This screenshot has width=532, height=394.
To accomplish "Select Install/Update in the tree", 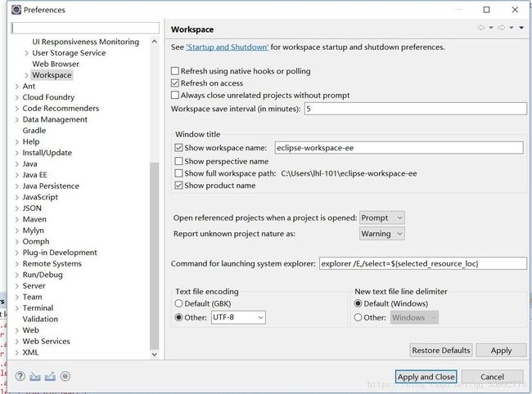I will click(x=47, y=153).
